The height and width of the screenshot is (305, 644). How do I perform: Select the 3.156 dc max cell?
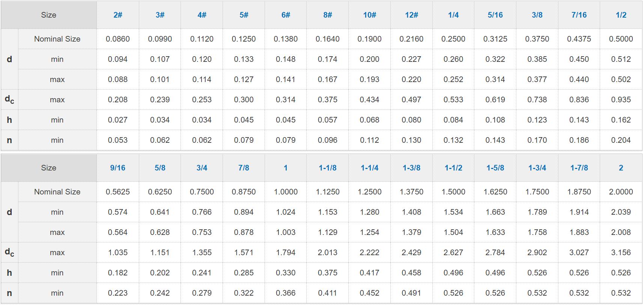click(621, 253)
